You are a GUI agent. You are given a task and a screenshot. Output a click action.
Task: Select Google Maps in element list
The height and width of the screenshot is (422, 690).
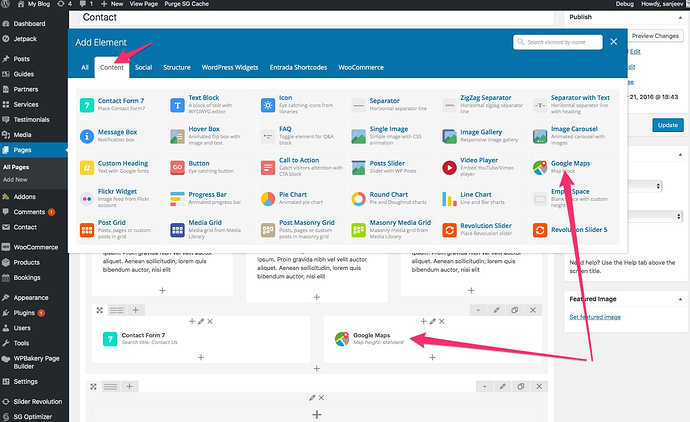pos(573,167)
